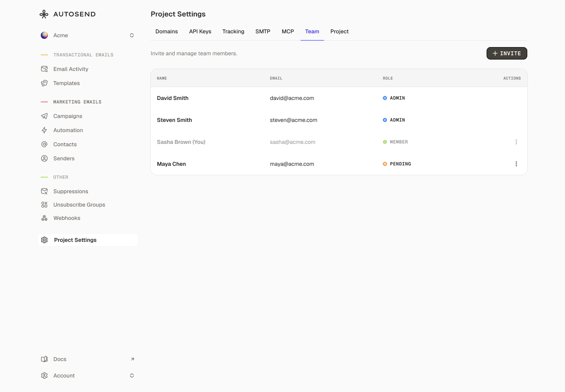Click the NAME column header
The image size is (565, 392).
162,78
